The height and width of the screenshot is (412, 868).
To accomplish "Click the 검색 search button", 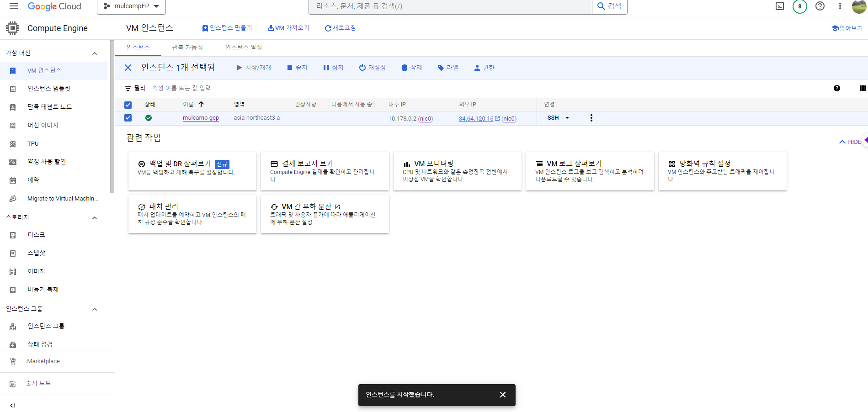I will (x=610, y=6).
